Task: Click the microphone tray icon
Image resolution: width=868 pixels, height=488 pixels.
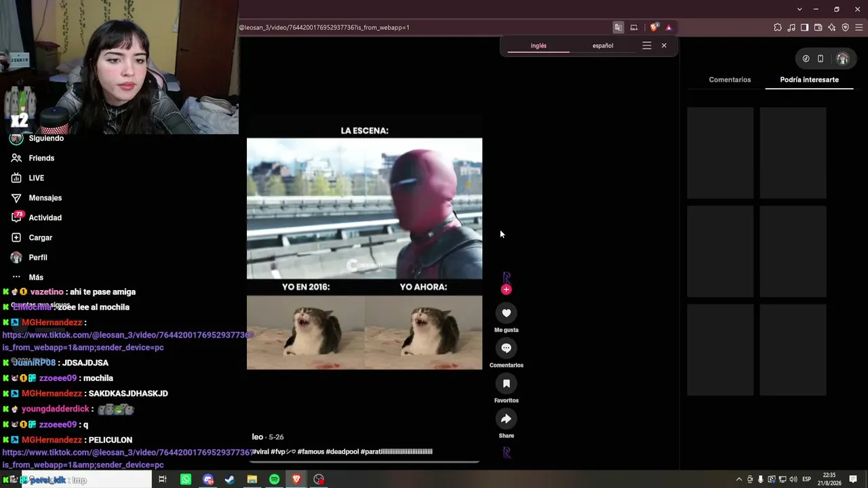Action: pyautogui.click(x=761, y=480)
